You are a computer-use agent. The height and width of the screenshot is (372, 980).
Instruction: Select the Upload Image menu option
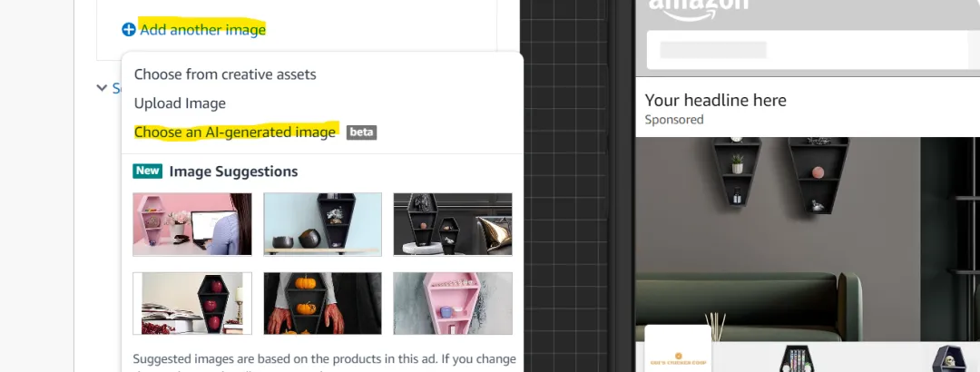[180, 103]
